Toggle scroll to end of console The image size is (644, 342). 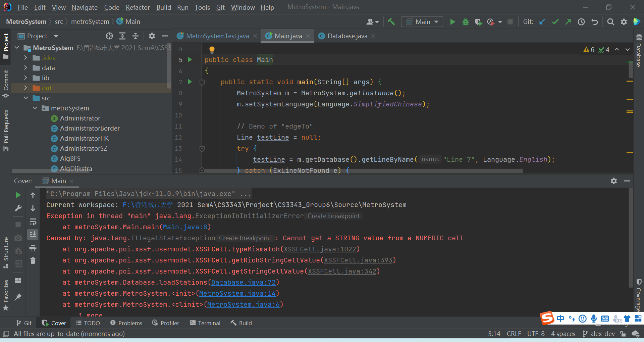(x=33, y=235)
